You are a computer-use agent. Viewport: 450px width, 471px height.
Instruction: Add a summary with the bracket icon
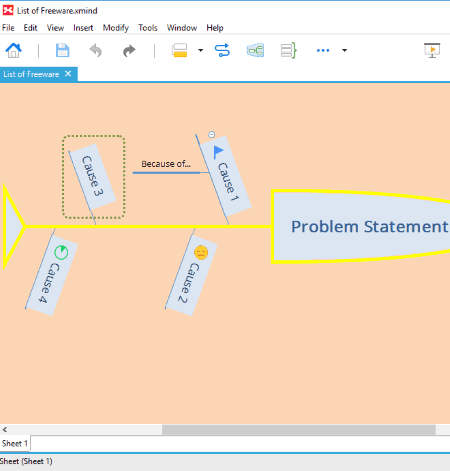[x=288, y=51]
